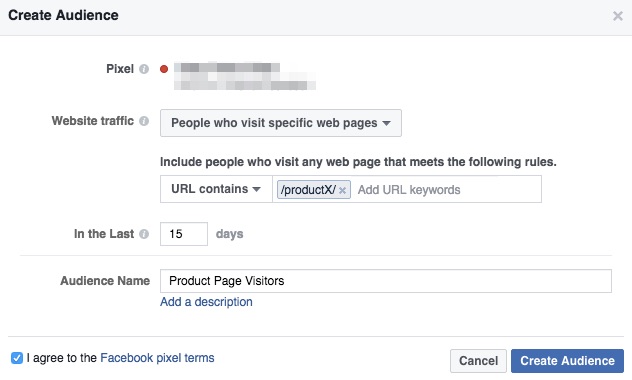Click the red pixel status dot
The image size is (632, 380).
click(x=164, y=69)
